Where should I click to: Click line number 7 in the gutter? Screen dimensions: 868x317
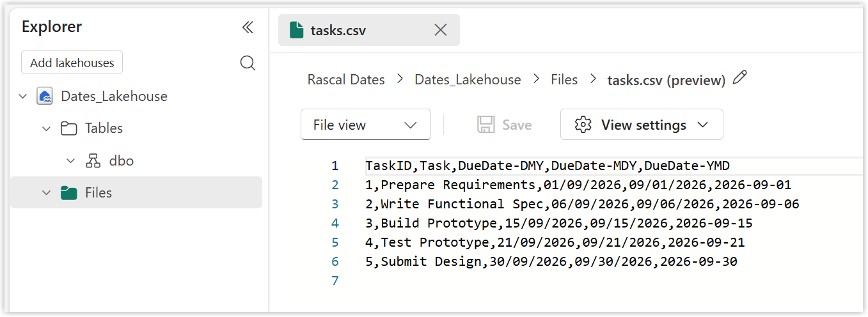click(335, 281)
